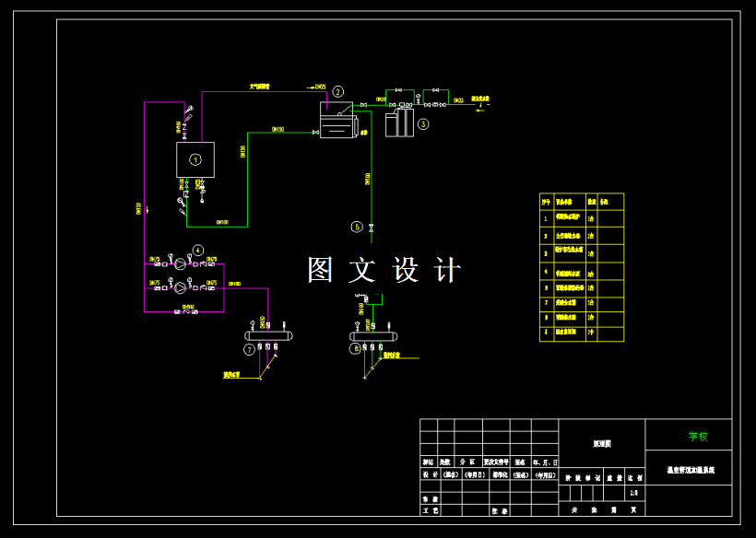Select the circled number 2 callout
The image size is (756, 538).
pyautogui.click(x=338, y=91)
